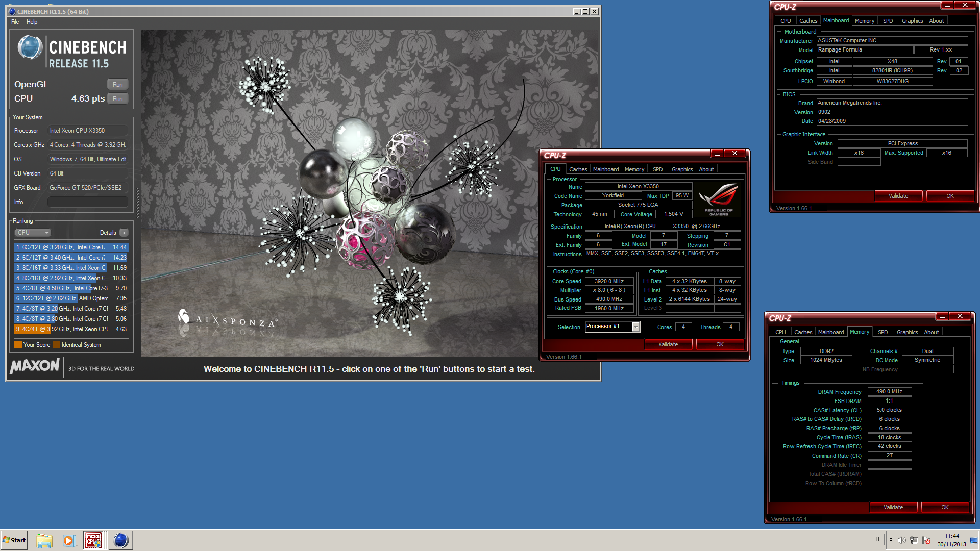Open CPU tab in top-right CPU-Z
The image size is (980, 551).
(786, 21)
